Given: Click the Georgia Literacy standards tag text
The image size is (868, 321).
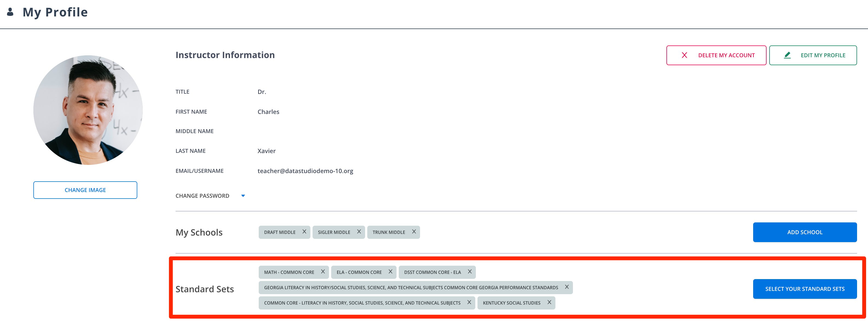Looking at the screenshot, I should tap(411, 288).
